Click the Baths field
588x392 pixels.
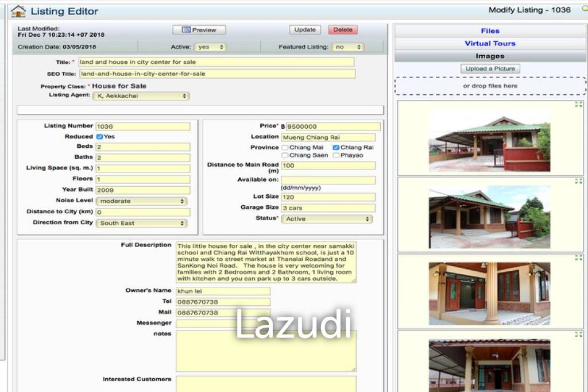(143, 157)
